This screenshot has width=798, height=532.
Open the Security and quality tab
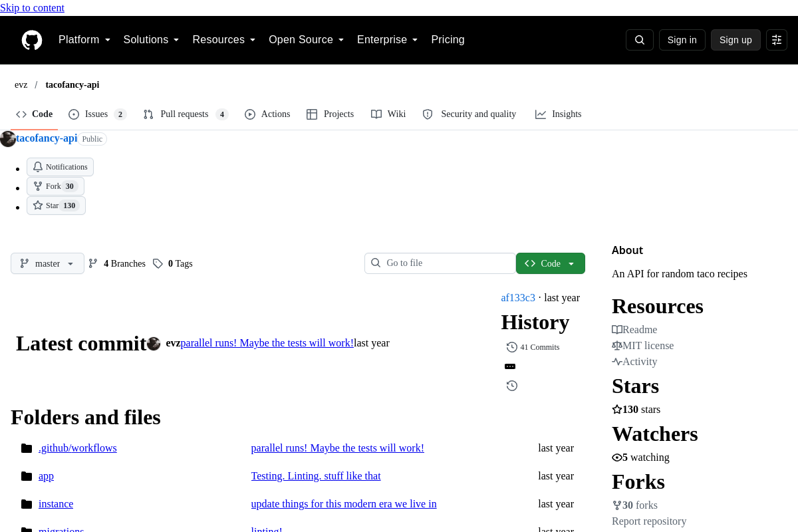(469, 114)
